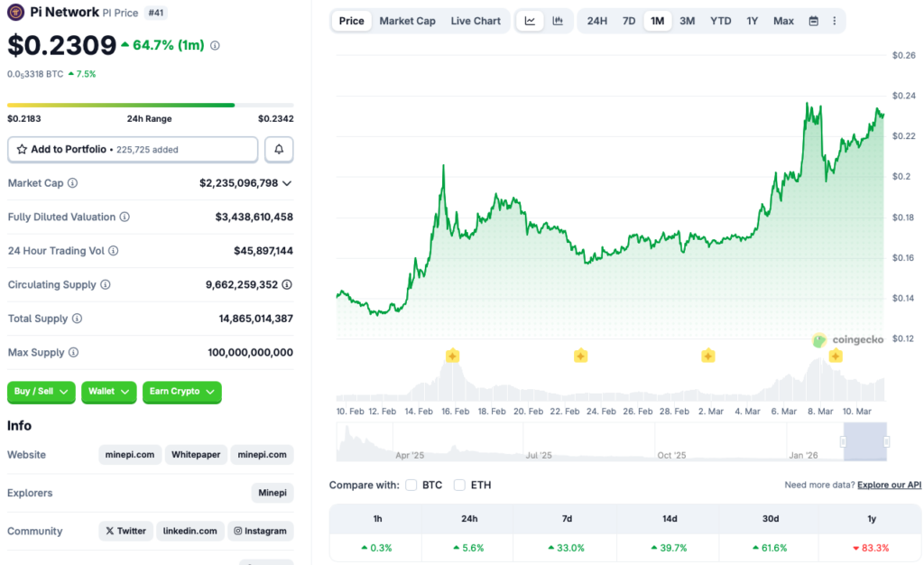Click the mini chart range selector handle

[844, 441]
